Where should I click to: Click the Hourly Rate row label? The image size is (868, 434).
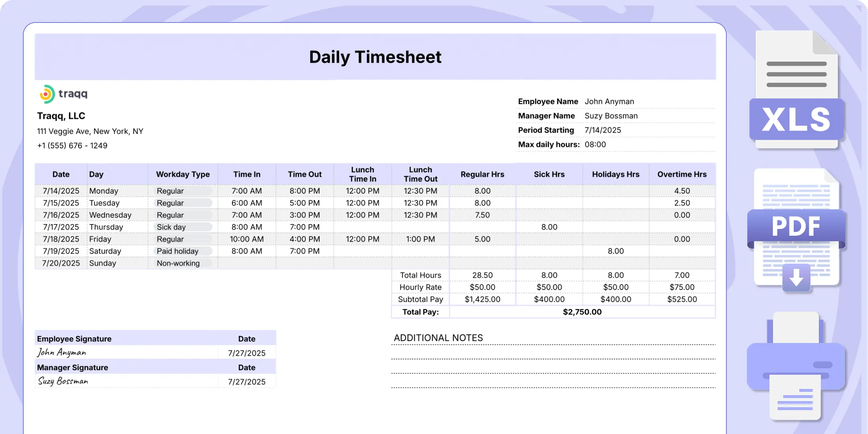420,287
